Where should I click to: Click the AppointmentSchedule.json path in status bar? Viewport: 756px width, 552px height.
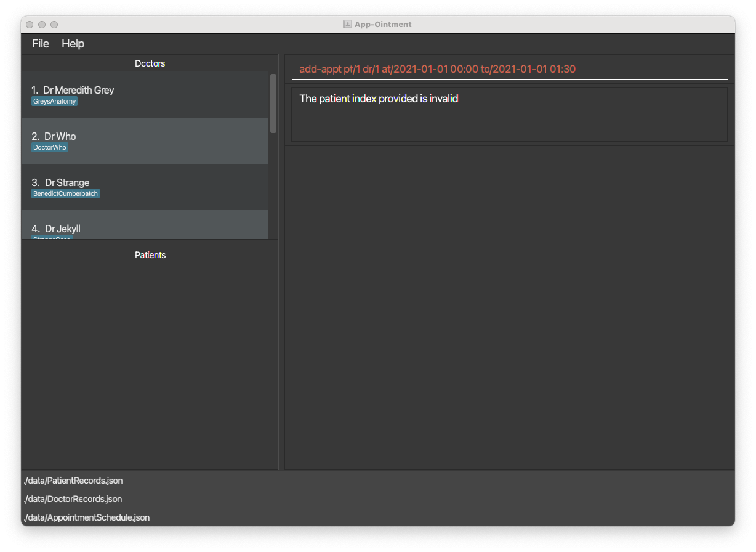click(87, 517)
